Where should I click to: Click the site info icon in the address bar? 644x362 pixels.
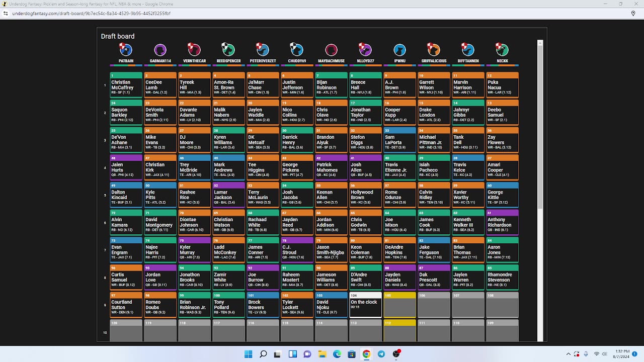pos(6,14)
